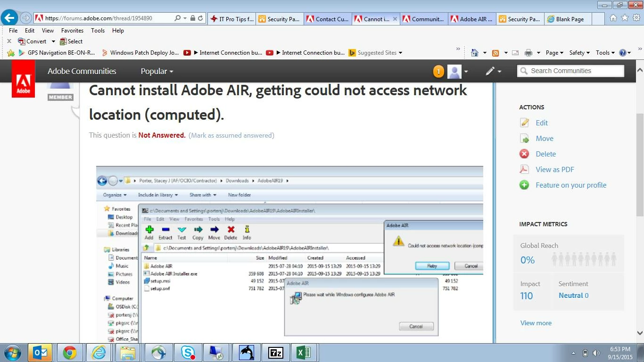Open 7-Zip from the taskbar

click(276, 353)
